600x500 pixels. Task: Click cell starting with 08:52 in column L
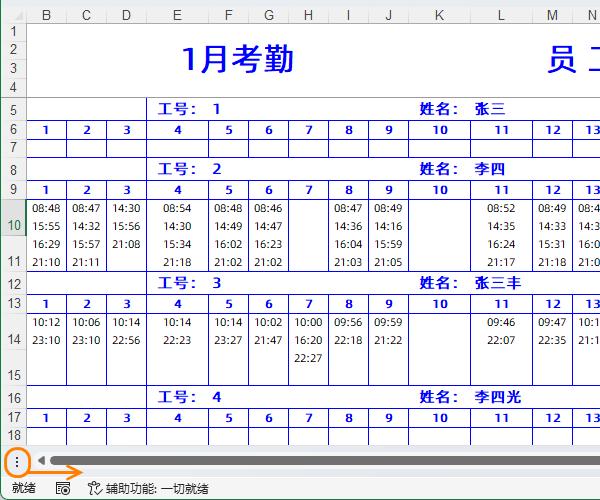click(x=501, y=235)
